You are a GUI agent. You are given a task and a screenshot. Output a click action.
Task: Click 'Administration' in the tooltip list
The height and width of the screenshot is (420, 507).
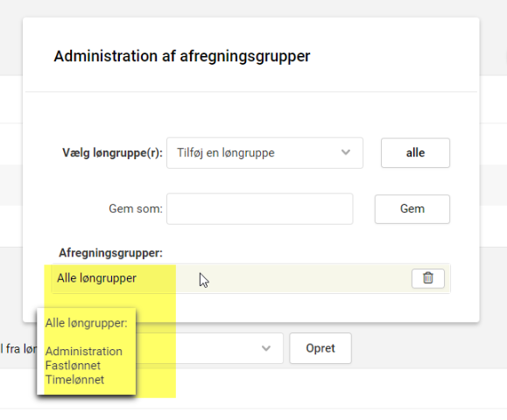pyautogui.click(x=84, y=351)
